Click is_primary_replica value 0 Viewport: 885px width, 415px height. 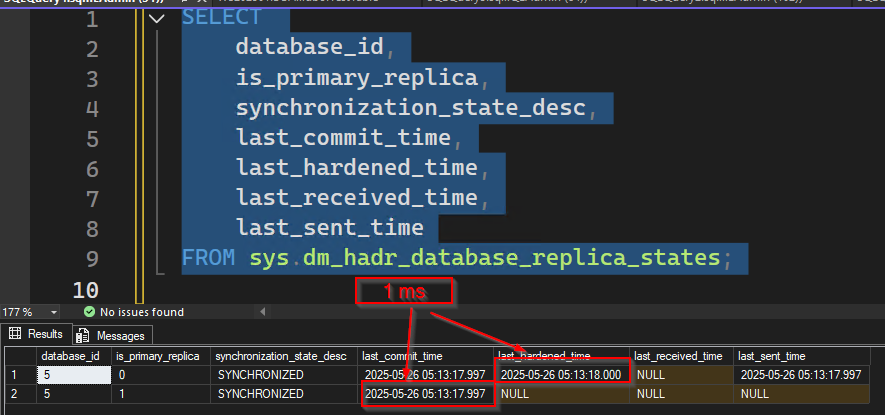pyautogui.click(x=160, y=375)
